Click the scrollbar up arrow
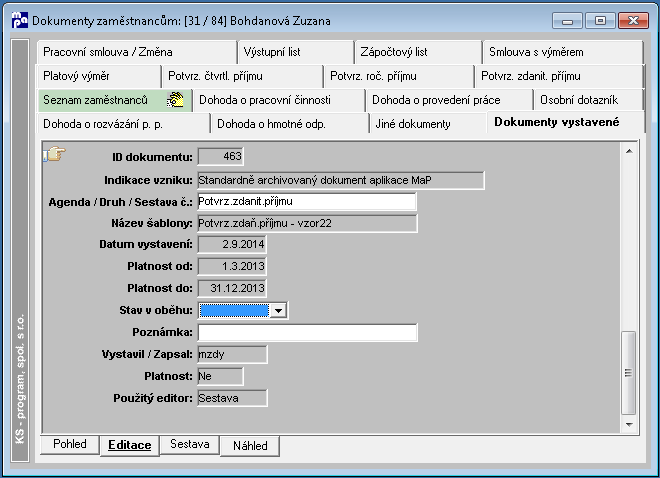 pyautogui.click(x=629, y=151)
